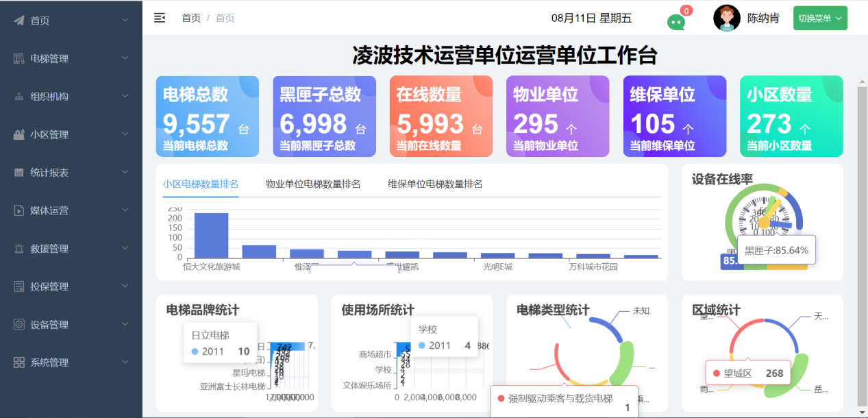Switch to 物业单位电梯数量排名 tab
Viewport: 868px width, 418px height.
pos(313,184)
